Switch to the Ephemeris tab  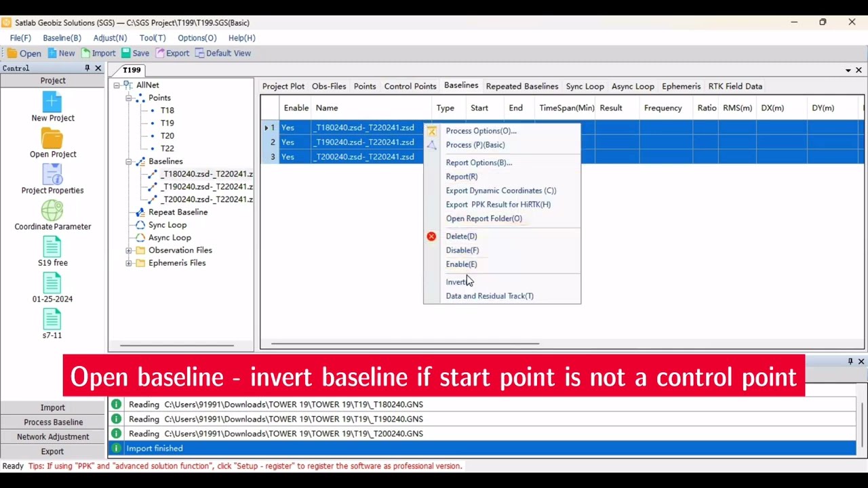coord(681,86)
